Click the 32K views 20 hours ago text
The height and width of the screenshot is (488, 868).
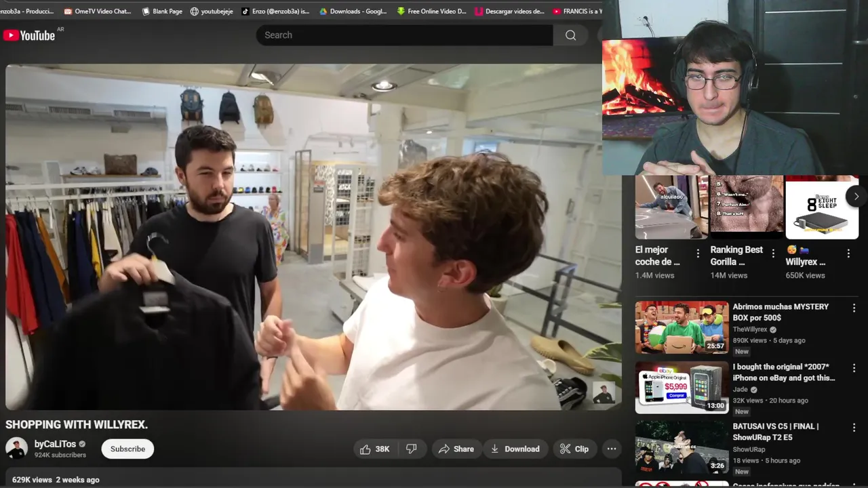(x=770, y=401)
